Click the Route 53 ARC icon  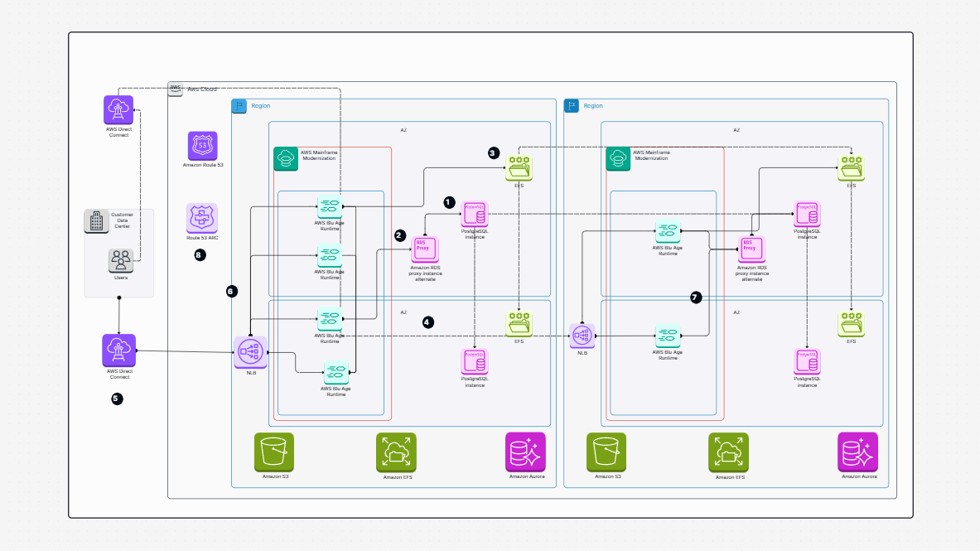(x=202, y=218)
